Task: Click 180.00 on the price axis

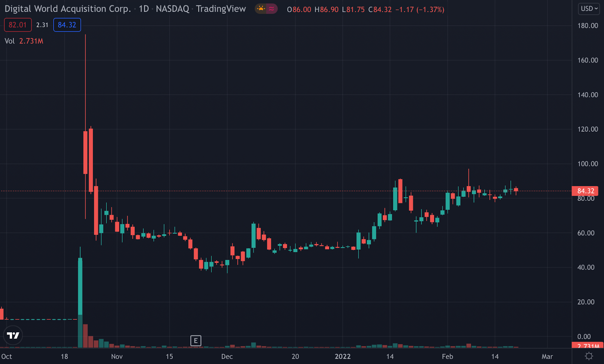Action: point(588,26)
